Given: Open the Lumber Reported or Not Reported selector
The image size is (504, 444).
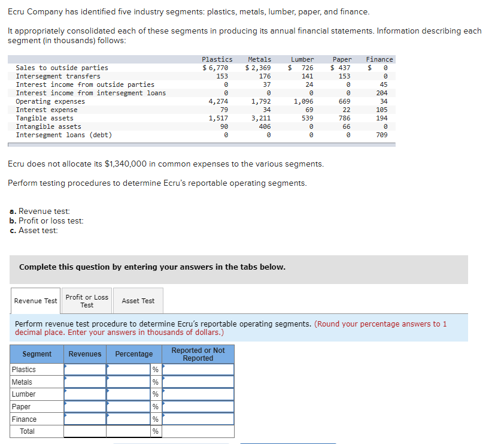Looking at the screenshot, I should coord(198,394).
